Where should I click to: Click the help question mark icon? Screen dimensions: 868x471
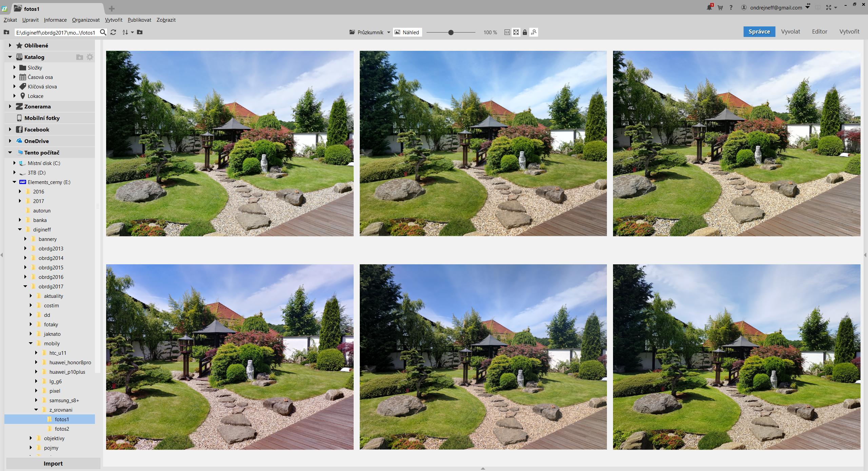[x=731, y=7]
